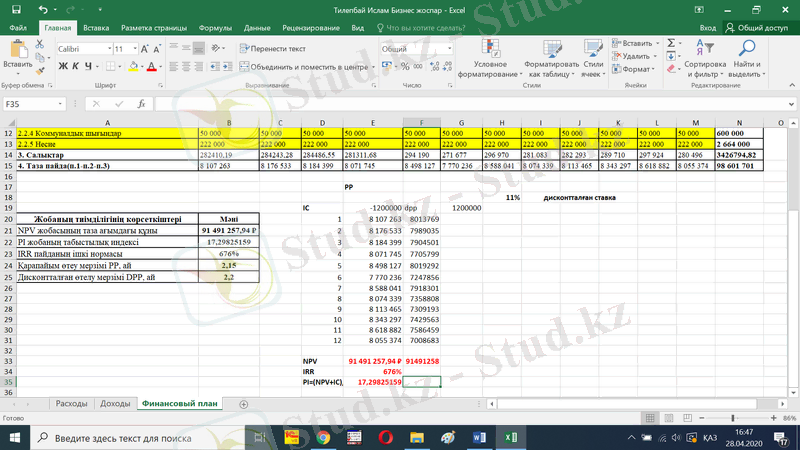Image resolution: width=800 pixels, height=450 pixels.
Task: Open the font size dropdown
Action: [135, 48]
